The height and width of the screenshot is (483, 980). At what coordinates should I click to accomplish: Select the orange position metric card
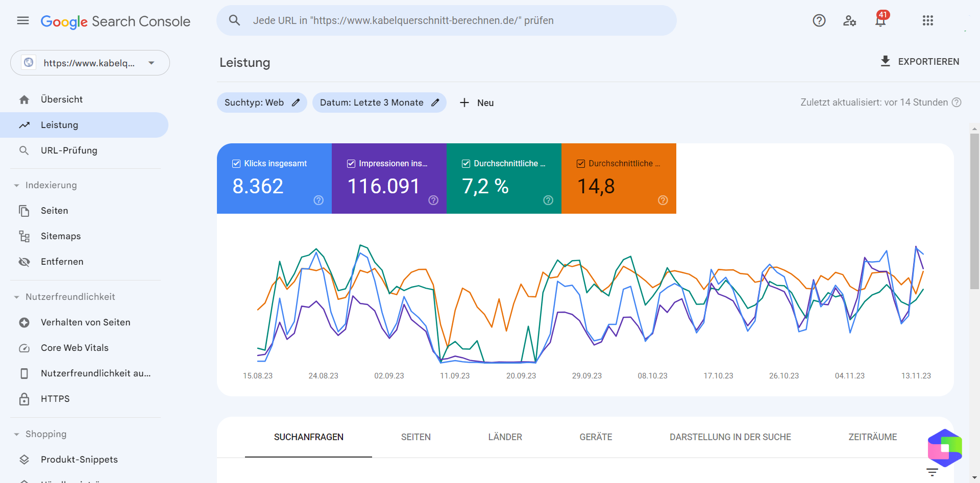point(619,179)
